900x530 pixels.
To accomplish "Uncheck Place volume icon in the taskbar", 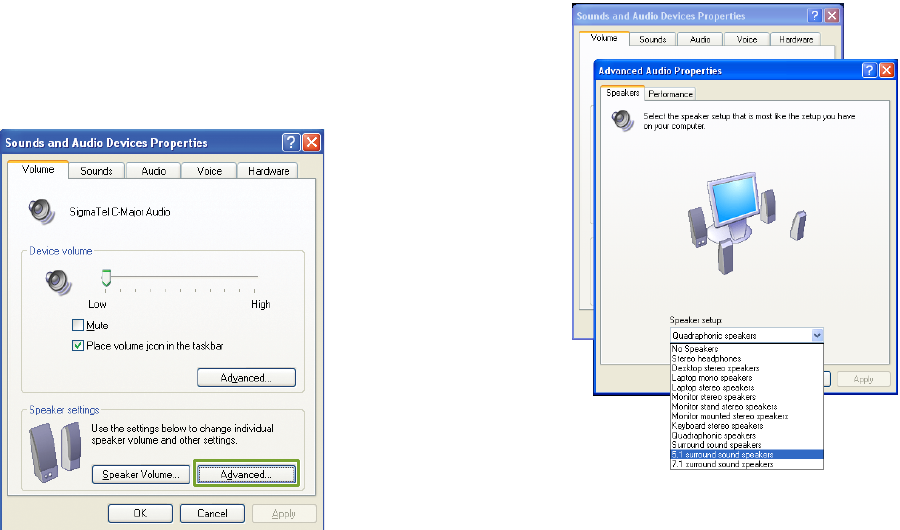I will 78,346.
